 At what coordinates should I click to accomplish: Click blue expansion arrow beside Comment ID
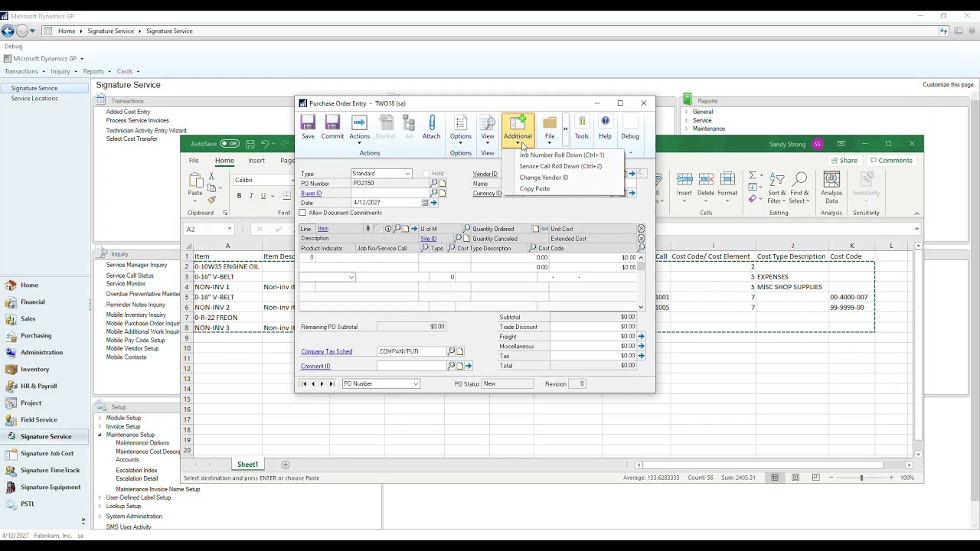click(x=469, y=366)
